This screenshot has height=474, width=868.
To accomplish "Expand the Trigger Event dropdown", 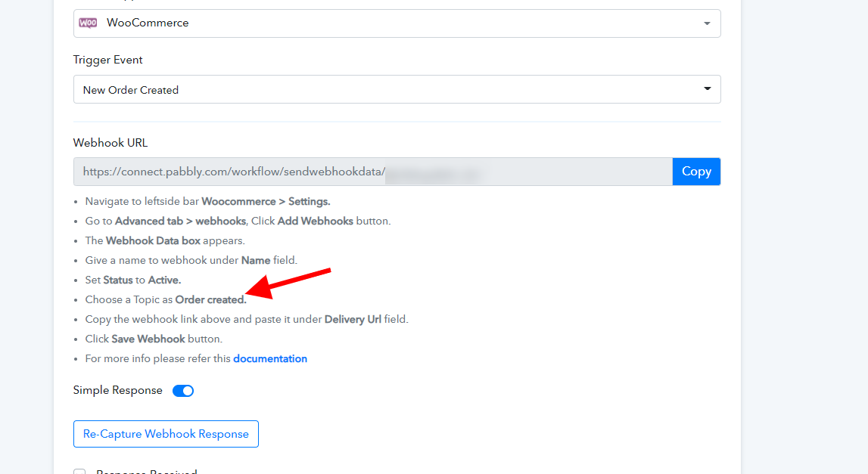I will 397,89.
